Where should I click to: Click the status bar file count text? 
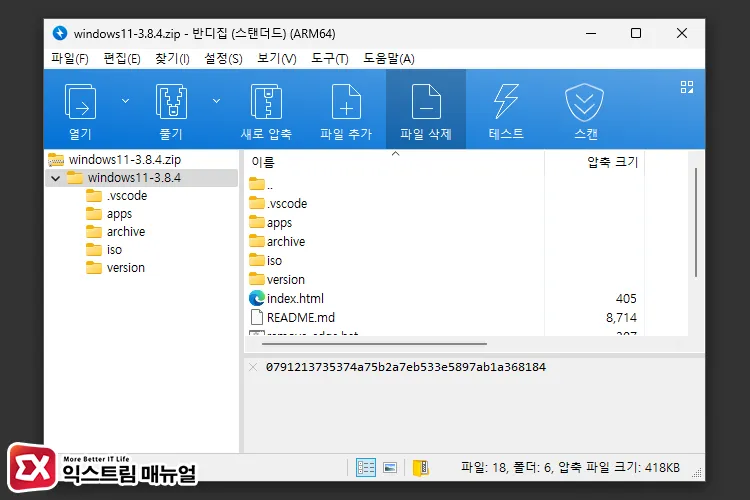570,467
